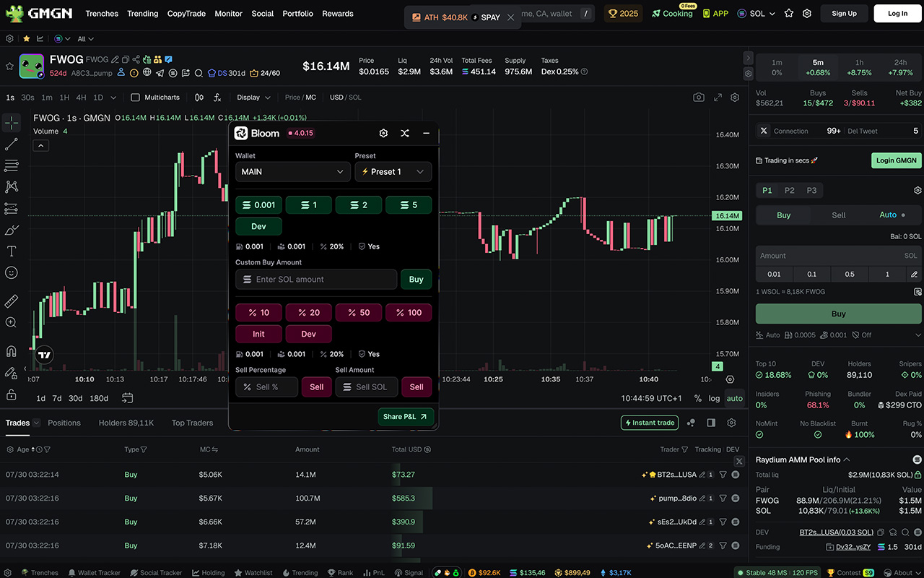
Task: Open trade preset settings gear beside P3
Action: tap(918, 191)
